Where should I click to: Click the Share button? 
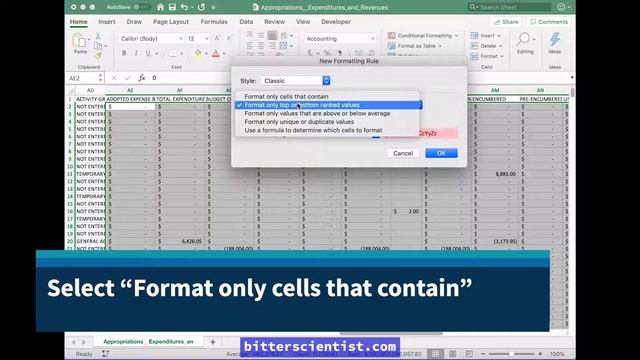point(506,22)
